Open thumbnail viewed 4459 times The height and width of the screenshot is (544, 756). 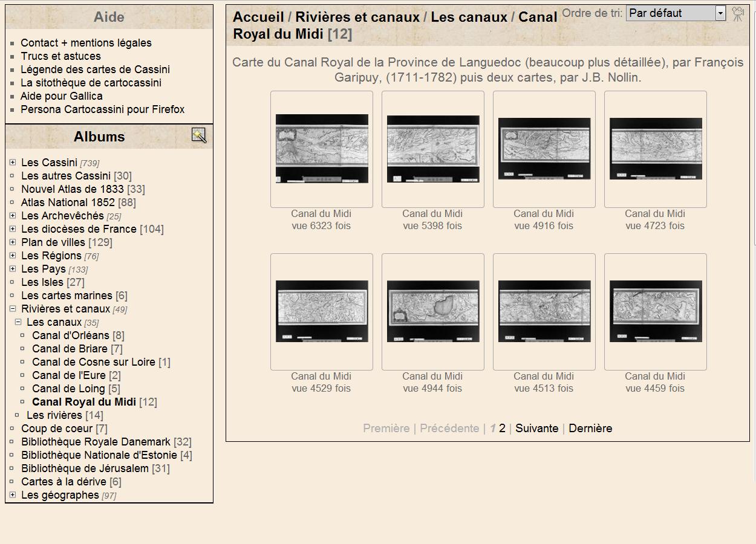656,311
